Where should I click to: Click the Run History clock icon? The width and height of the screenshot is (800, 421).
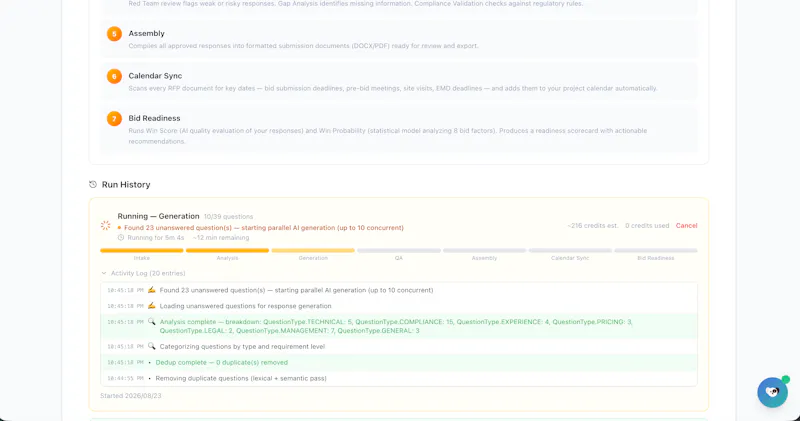tap(93, 184)
